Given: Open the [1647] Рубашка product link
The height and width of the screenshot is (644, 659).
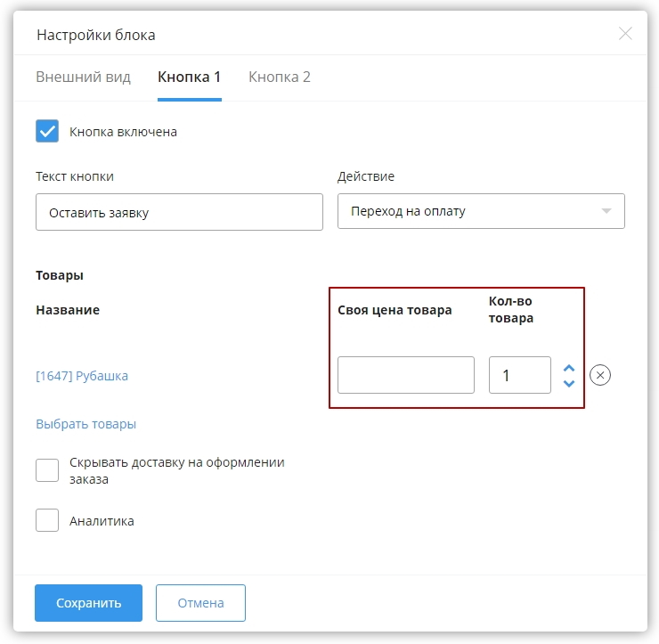Looking at the screenshot, I should [82, 376].
